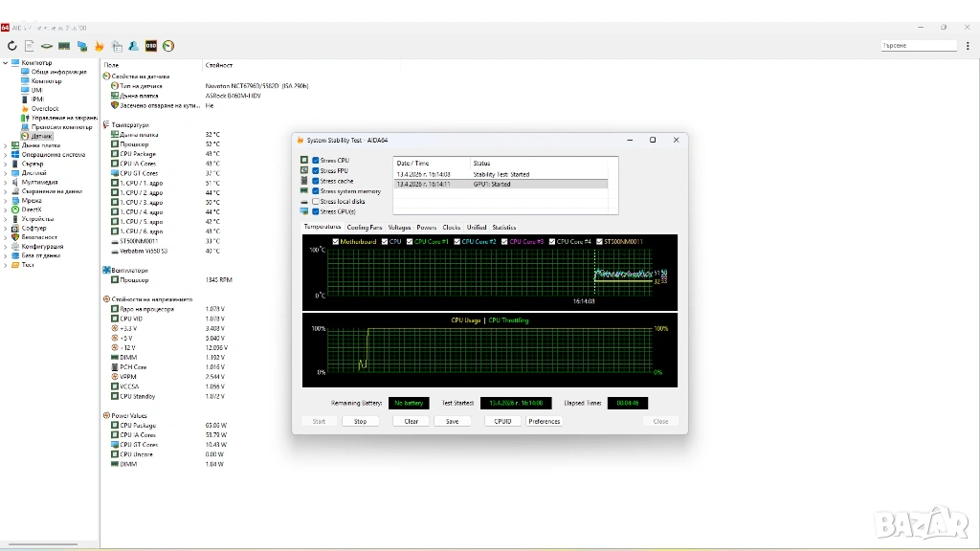Uncheck the Stress GPU(s) option

[316, 211]
